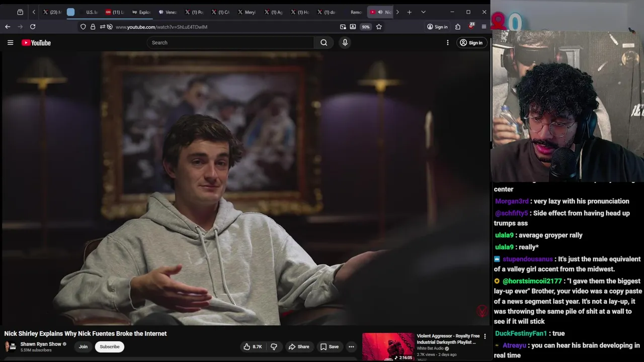Open the Violent Aggressor Royalty Free title link
Screen dimensions: 644x362
[x=448, y=339]
